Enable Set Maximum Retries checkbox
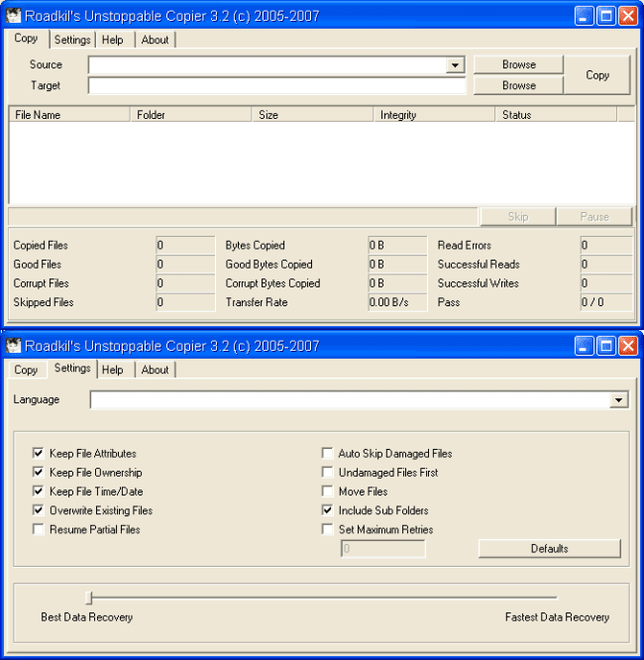 tap(328, 529)
